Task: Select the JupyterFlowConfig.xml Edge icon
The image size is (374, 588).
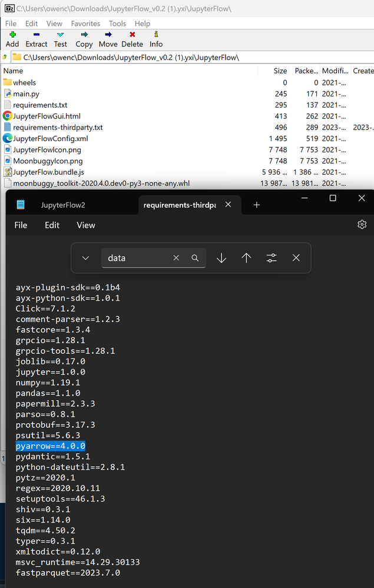Action: [8, 138]
